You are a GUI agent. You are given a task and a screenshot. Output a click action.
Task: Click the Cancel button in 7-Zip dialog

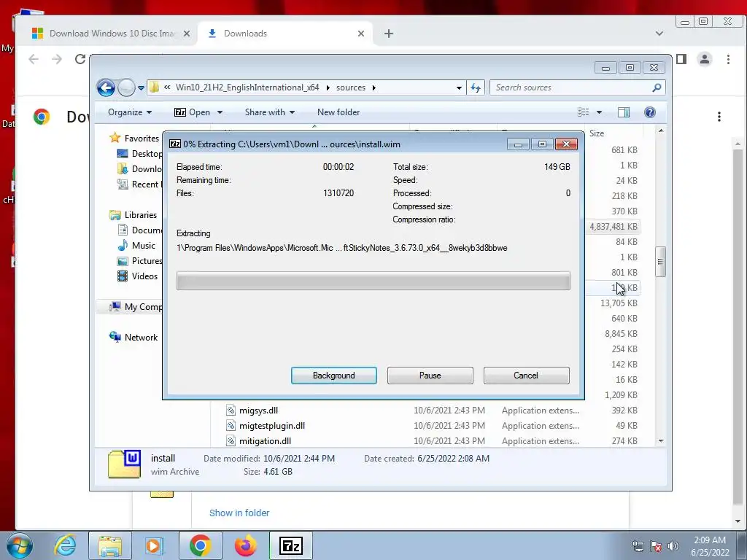[526, 376]
